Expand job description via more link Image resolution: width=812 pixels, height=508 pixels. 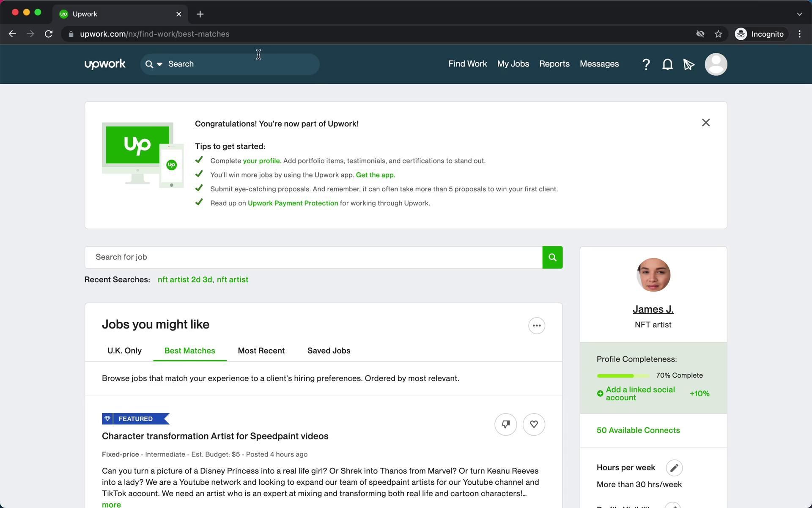coord(111,504)
